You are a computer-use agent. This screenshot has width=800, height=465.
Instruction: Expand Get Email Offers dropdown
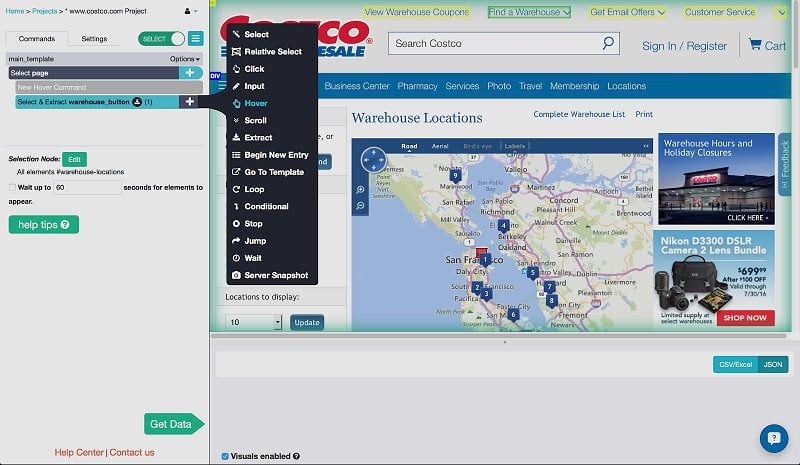pos(628,12)
